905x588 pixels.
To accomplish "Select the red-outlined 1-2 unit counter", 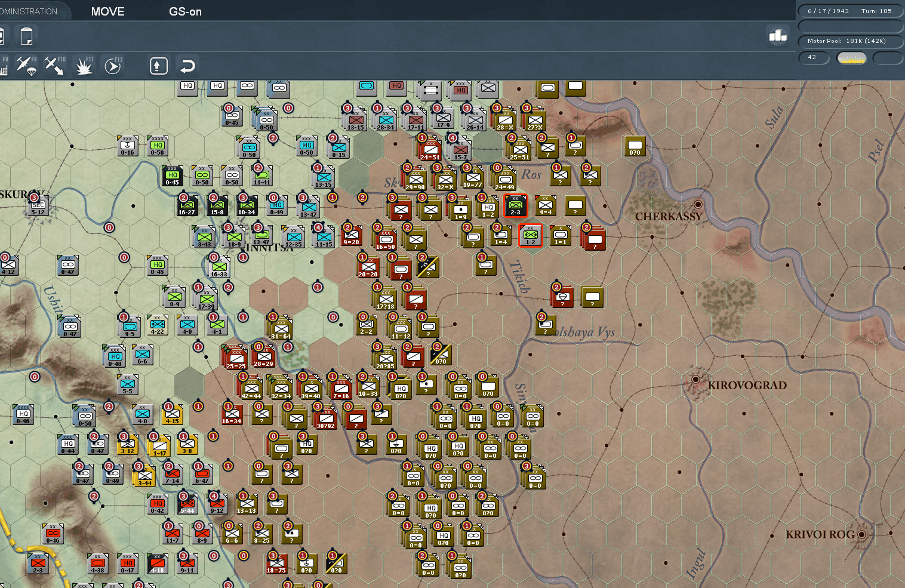I will (530, 235).
